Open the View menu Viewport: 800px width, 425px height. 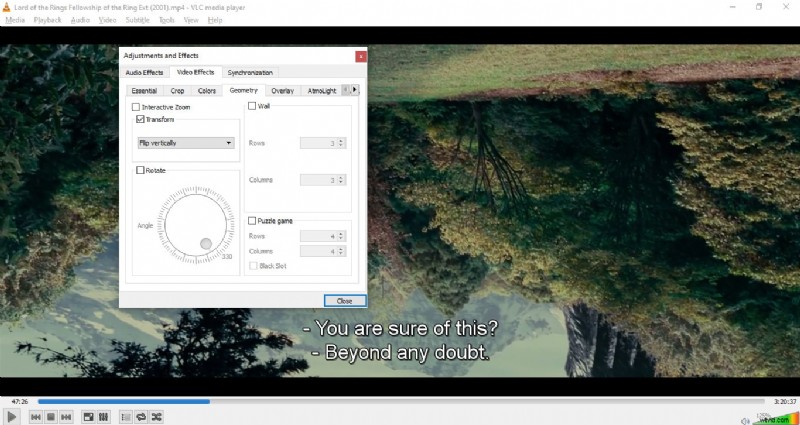(191, 20)
